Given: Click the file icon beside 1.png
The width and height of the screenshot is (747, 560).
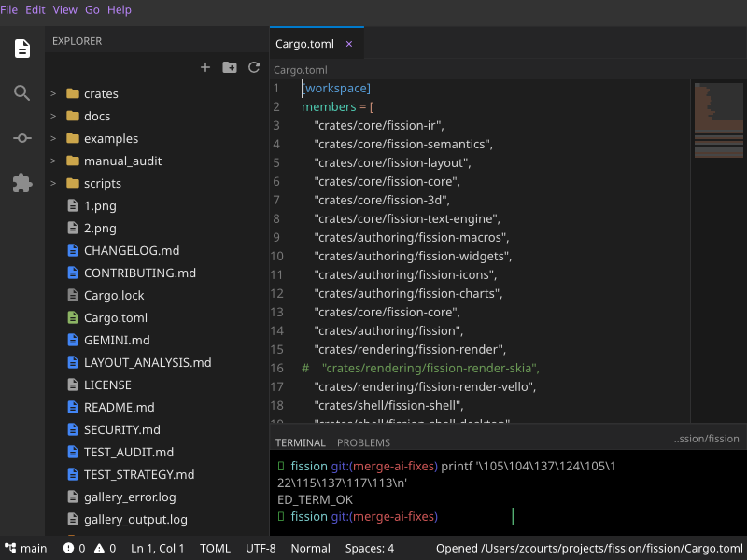Looking at the screenshot, I should (x=73, y=205).
